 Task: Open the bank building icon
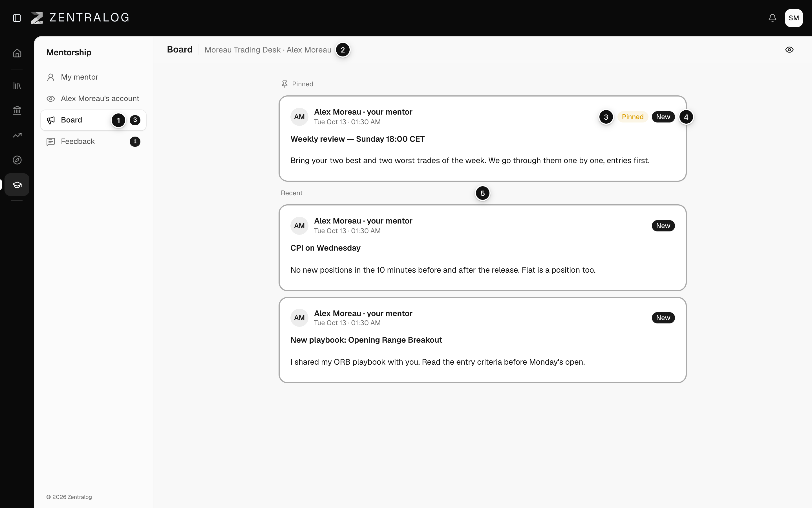point(17,110)
